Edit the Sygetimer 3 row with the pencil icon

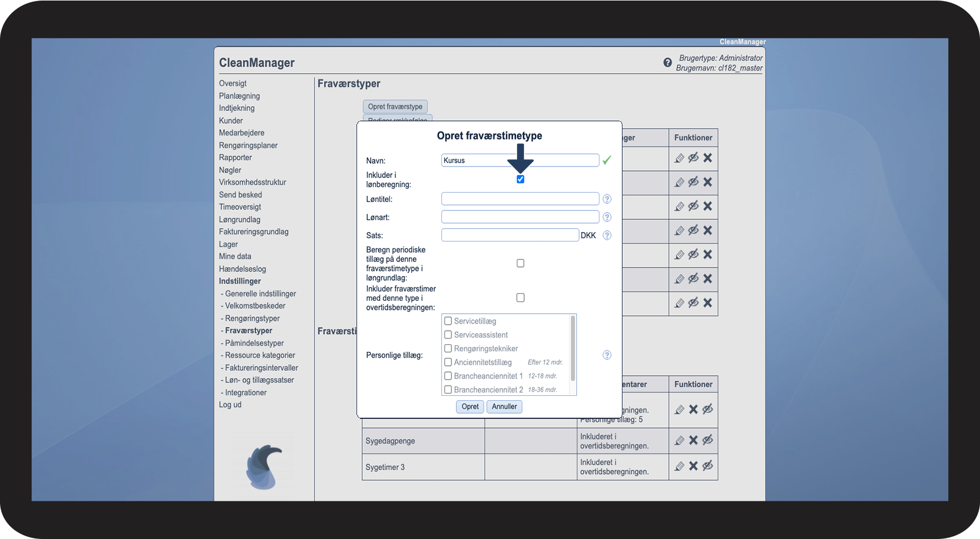pyautogui.click(x=679, y=466)
